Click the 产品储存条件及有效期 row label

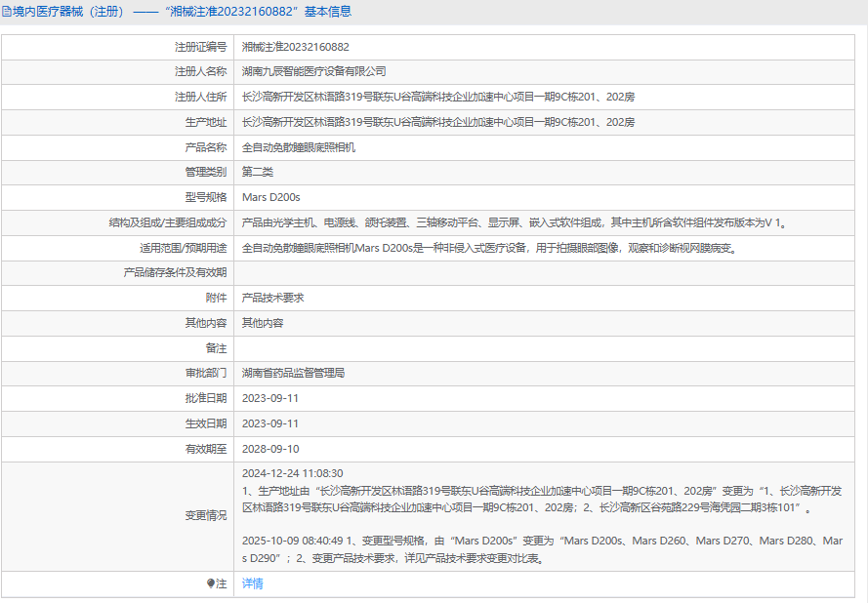pos(175,273)
